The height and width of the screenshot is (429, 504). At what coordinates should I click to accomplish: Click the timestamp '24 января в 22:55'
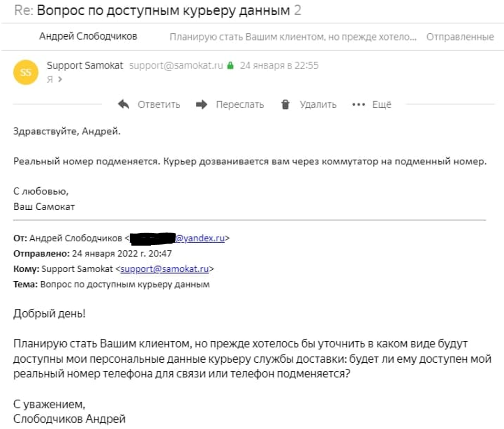coord(280,66)
